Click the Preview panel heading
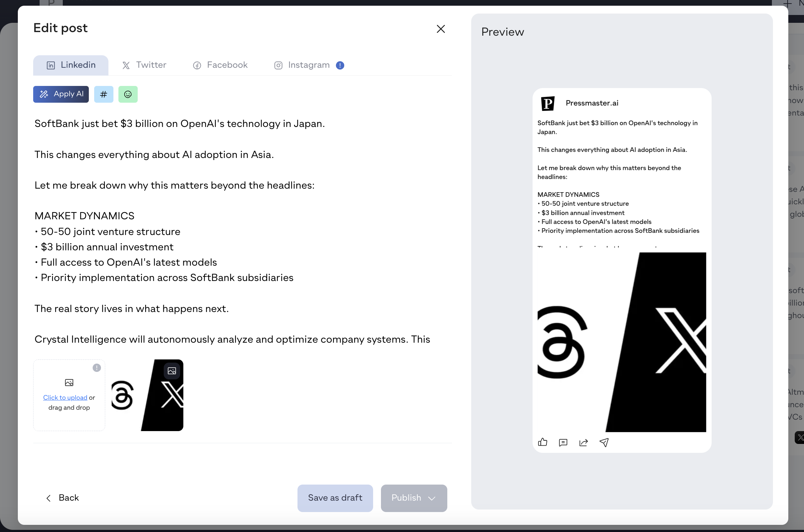Image resolution: width=804 pixels, height=532 pixels. tap(503, 32)
